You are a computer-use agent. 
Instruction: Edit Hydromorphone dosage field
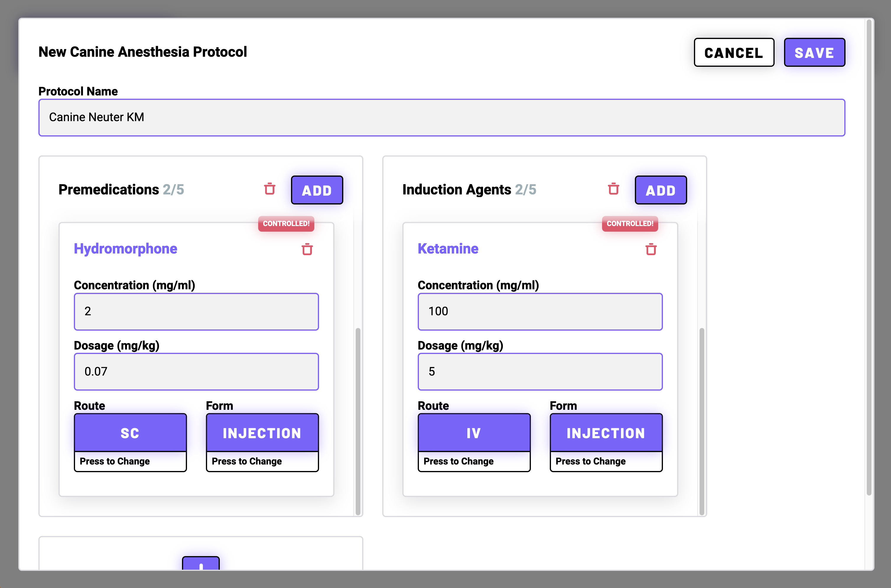coord(196,372)
